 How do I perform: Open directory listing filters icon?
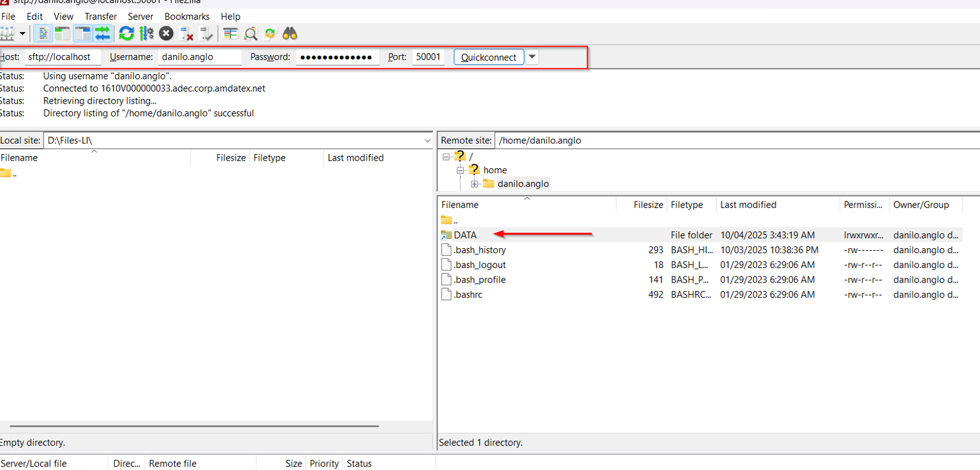tap(231, 33)
